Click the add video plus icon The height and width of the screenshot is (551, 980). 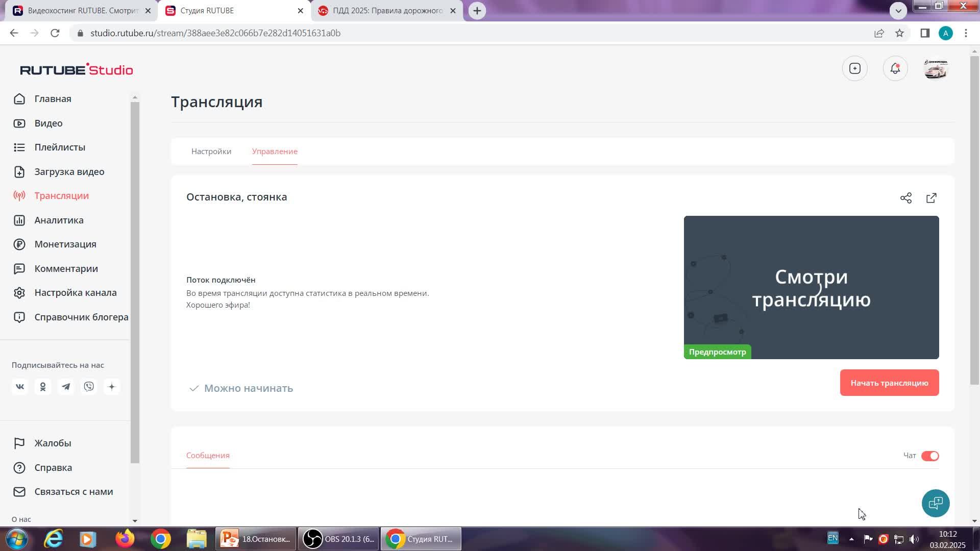855,68
